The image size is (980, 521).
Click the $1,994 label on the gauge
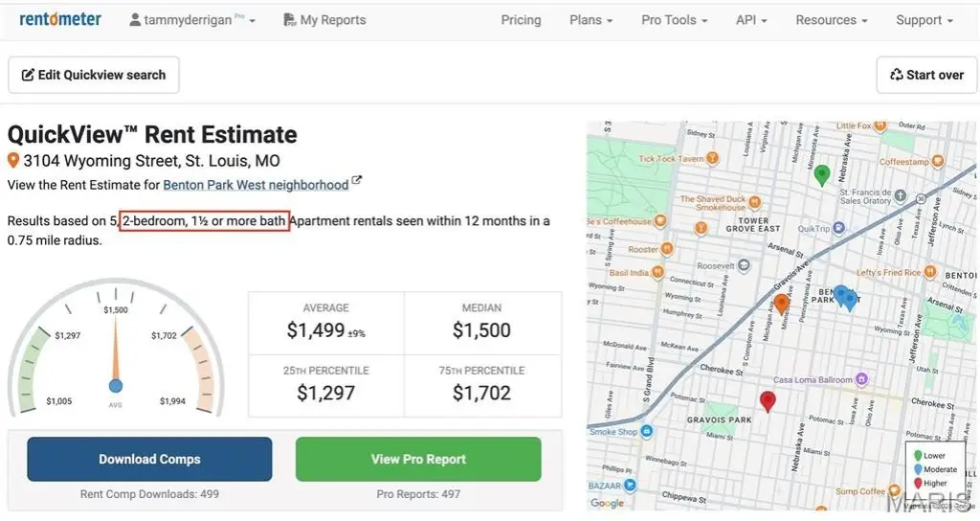pyautogui.click(x=172, y=401)
